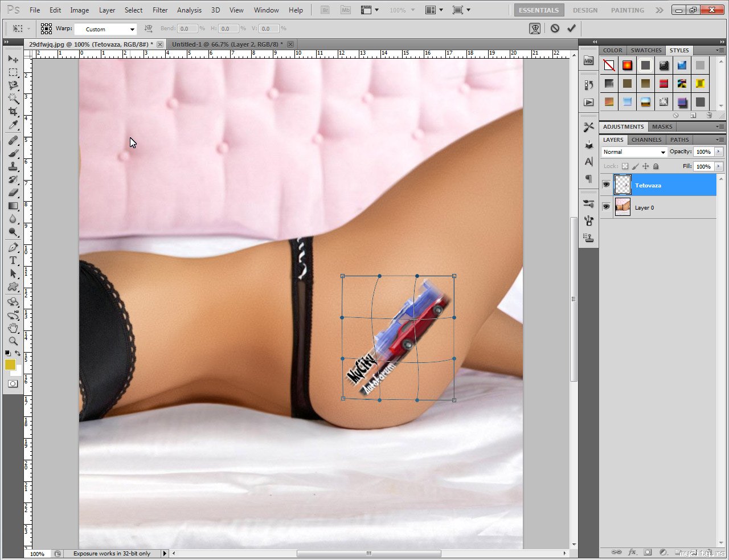Toggle lock transparent pixels in Layers panel
This screenshot has width=729, height=560.
pos(625,166)
